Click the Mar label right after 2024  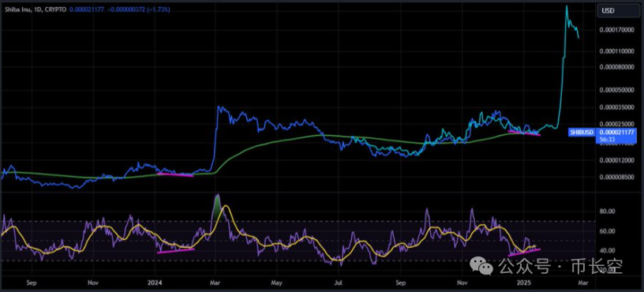(215, 283)
